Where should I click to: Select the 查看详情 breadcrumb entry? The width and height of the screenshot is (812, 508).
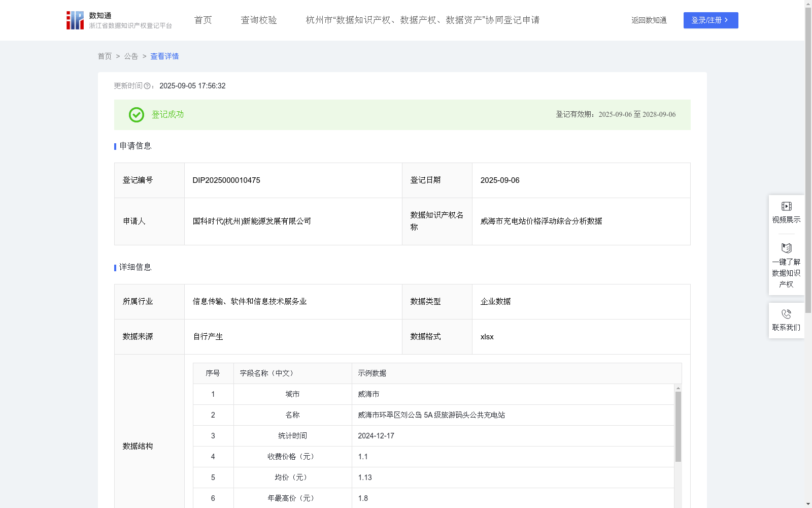pos(164,56)
